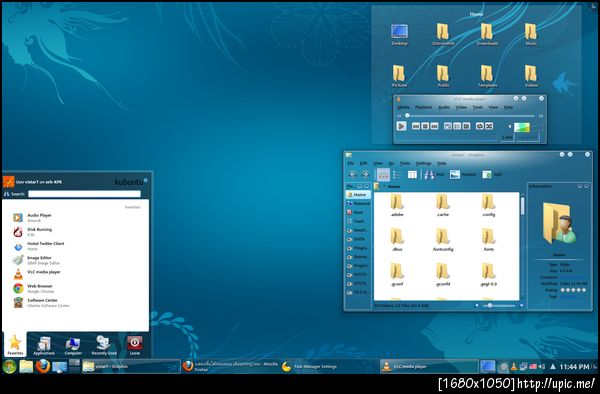Launch VLC media player from Favorites
The width and height of the screenshot is (600, 394).
[76, 274]
